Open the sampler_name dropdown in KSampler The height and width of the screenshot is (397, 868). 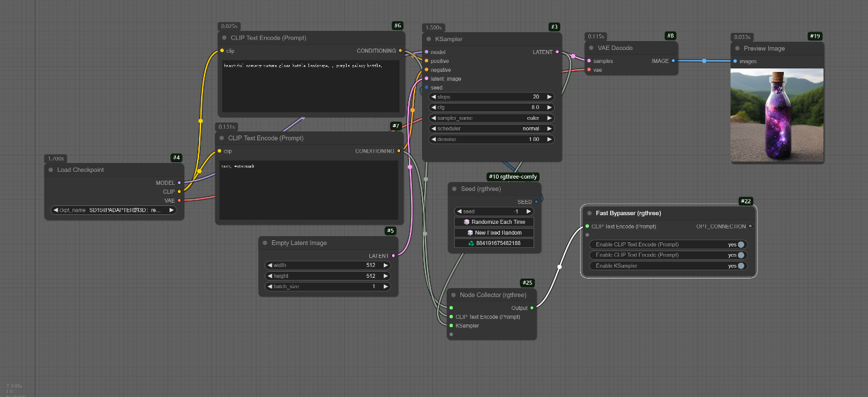click(x=491, y=118)
